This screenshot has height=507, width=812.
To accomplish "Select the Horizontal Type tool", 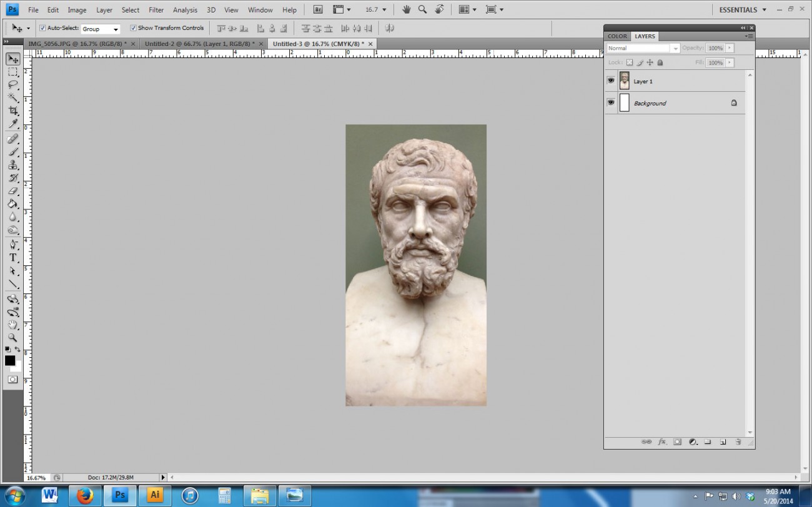I will pos(12,257).
